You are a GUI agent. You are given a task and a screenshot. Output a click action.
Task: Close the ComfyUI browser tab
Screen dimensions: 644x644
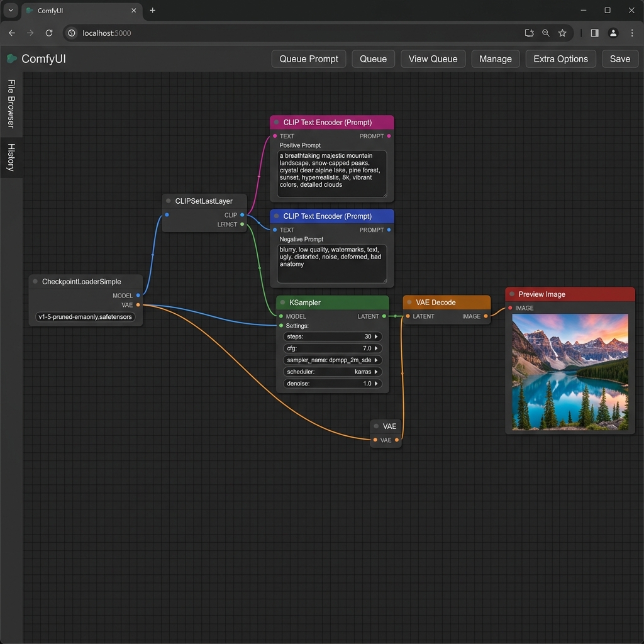tap(133, 10)
